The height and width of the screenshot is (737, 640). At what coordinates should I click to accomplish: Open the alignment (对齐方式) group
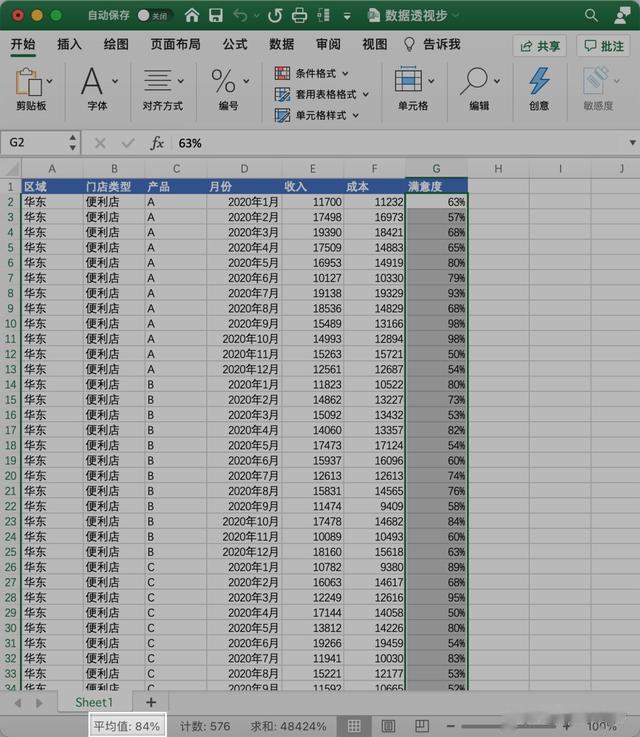click(x=163, y=88)
